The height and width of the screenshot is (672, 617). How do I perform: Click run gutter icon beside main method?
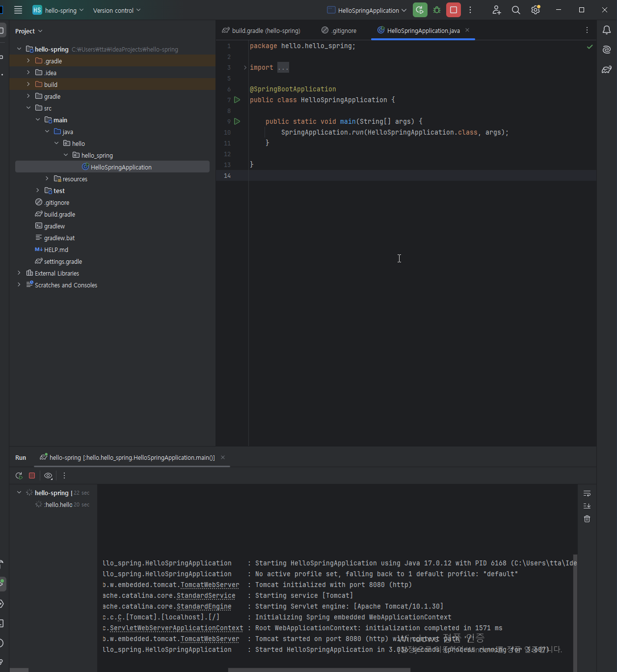click(237, 121)
